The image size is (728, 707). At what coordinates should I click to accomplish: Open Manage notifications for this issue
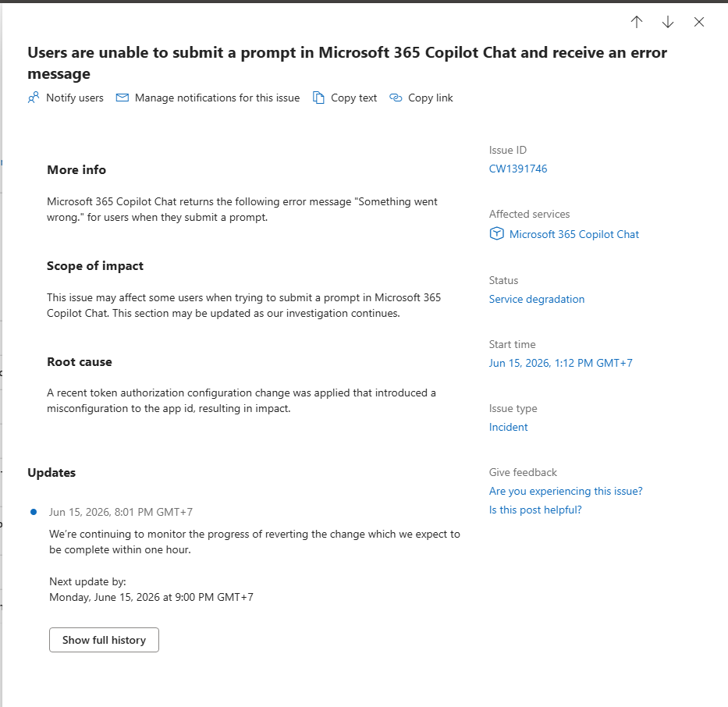point(208,98)
